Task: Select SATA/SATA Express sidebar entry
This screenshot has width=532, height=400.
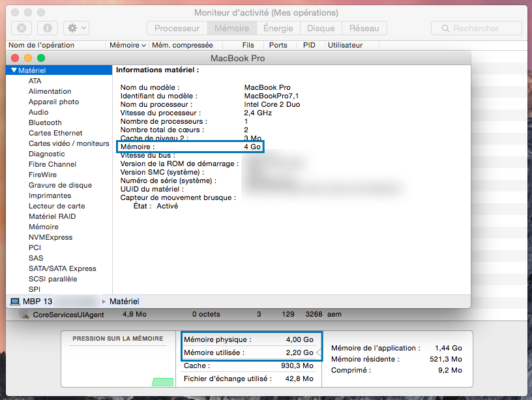Action: (62, 268)
